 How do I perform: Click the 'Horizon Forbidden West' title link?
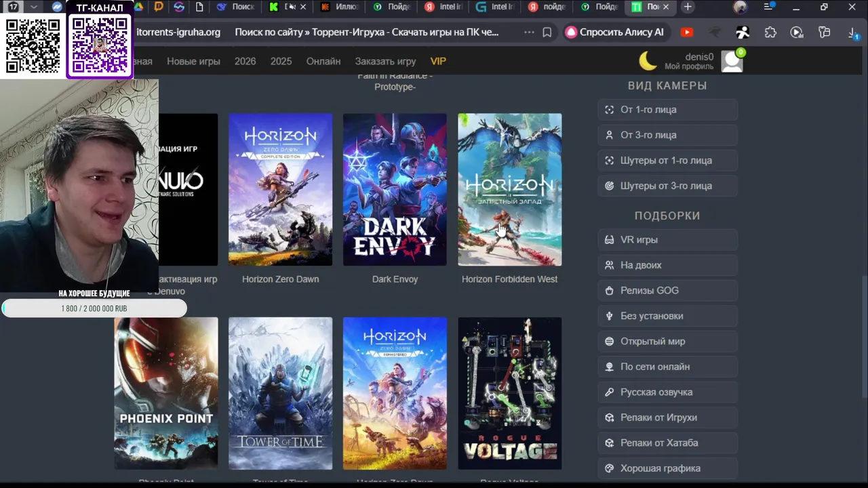(x=509, y=279)
